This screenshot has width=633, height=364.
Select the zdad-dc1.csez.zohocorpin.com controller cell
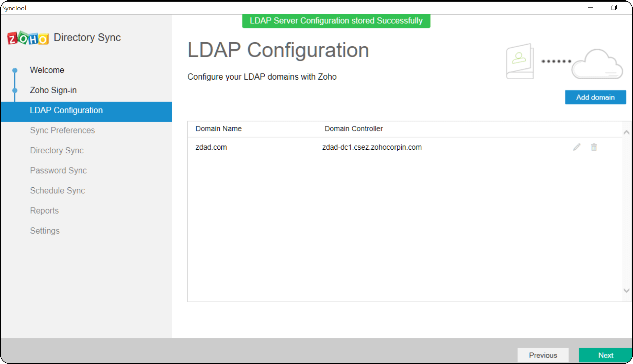[372, 147]
